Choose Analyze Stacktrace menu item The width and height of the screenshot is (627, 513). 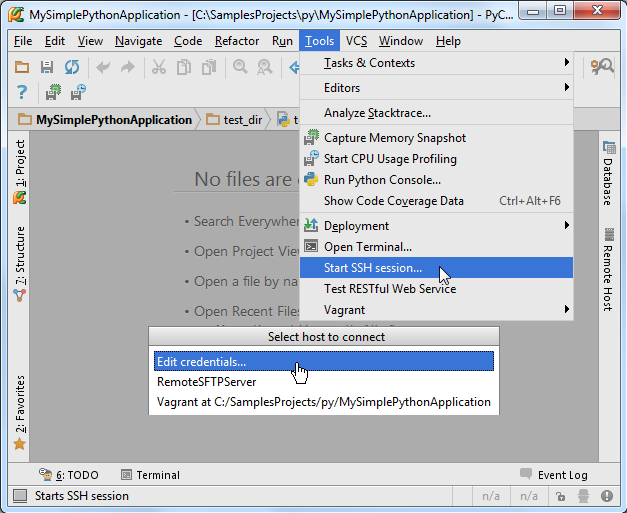436,113
